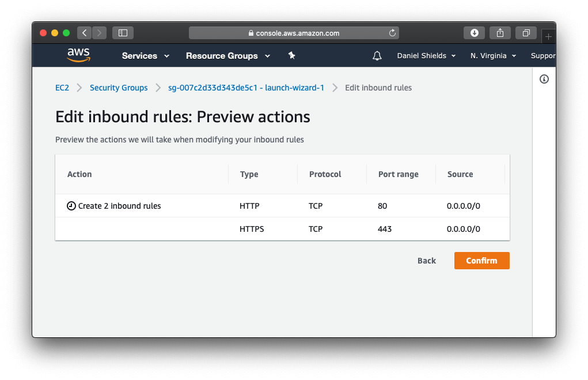Go back using the browser back arrow
The height and width of the screenshot is (380, 588).
84,33
